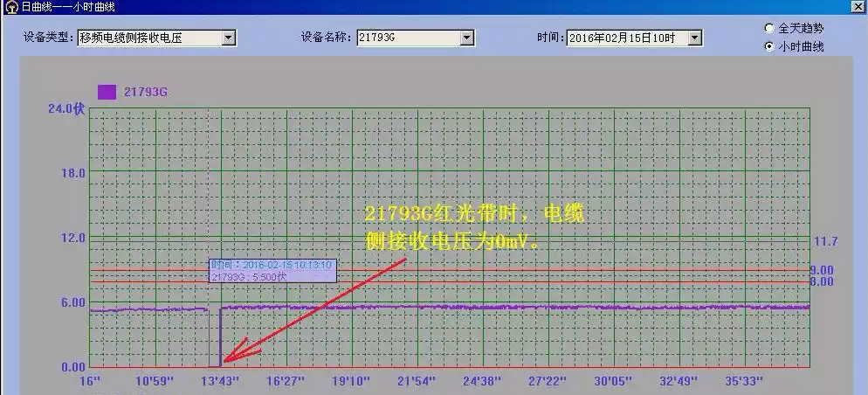Click the app icon in the title bar
The width and height of the screenshot is (868, 395).
[13, 7]
